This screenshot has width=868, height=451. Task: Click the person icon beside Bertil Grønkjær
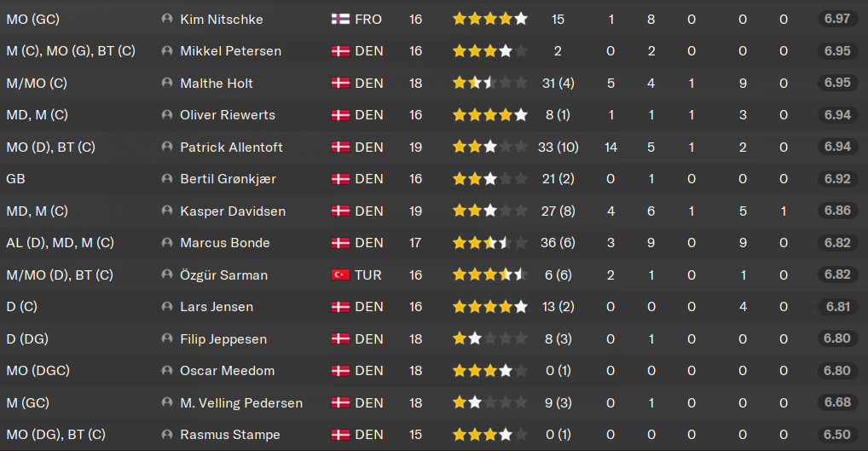pyautogui.click(x=166, y=179)
